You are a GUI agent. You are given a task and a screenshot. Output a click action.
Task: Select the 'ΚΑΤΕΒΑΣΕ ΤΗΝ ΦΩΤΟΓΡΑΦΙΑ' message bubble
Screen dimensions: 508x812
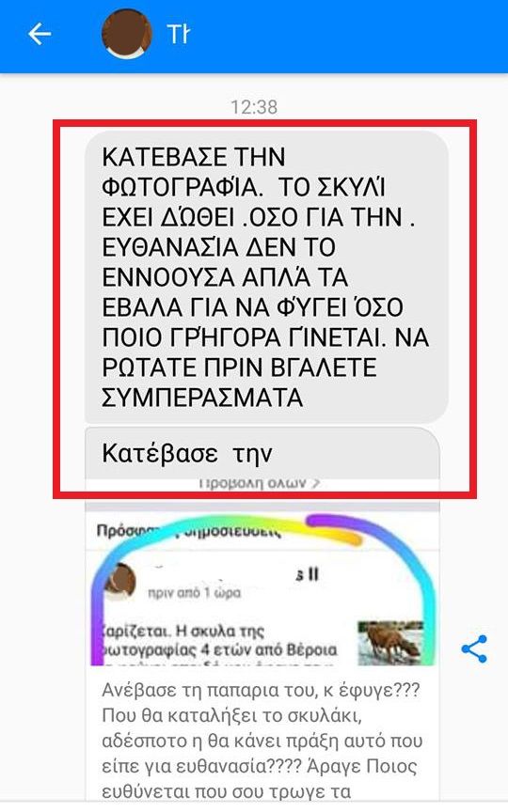(x=266, y=277)
